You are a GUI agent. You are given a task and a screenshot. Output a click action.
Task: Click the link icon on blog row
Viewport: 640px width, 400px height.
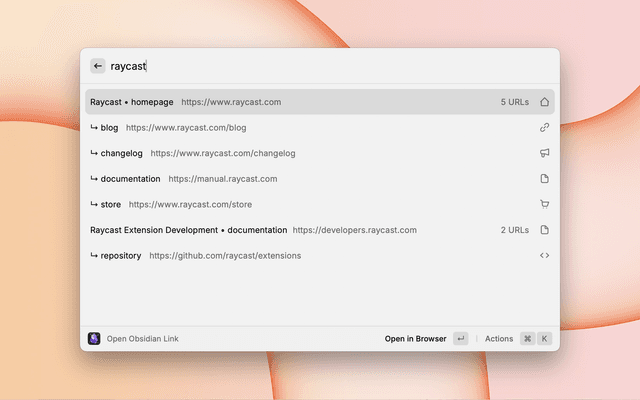click(x=545, y=128)
